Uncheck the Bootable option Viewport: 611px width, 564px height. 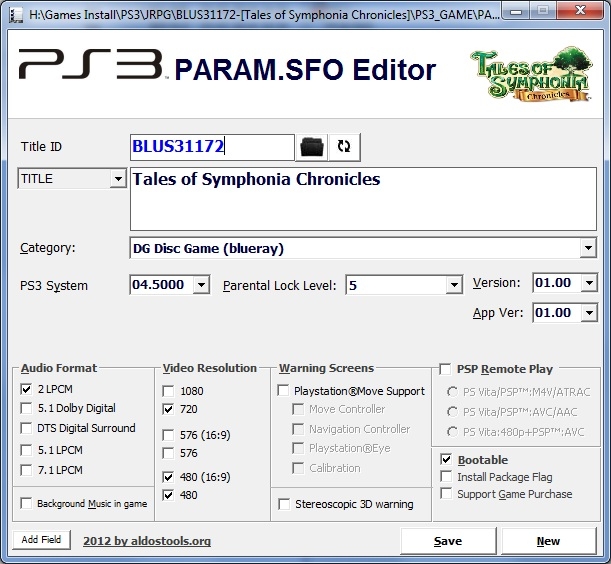pos(446,460)
